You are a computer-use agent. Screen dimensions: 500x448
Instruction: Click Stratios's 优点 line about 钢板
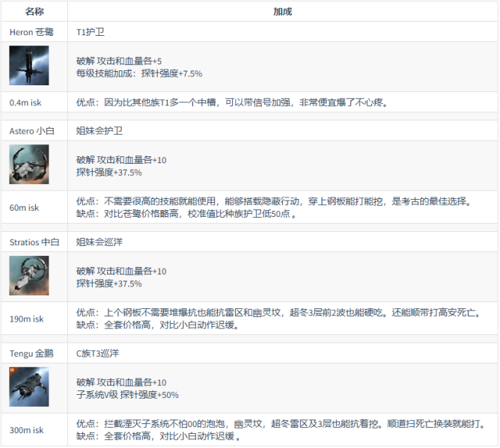(x=278, y=313)
